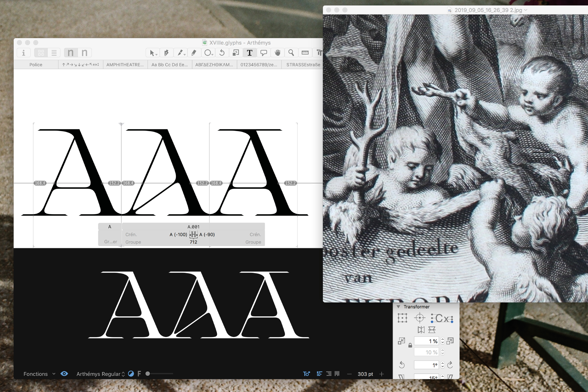The width and height of the screenshot is (588, 392).
Task: Click left kerning value A (-100)
Action: point(178,235)
